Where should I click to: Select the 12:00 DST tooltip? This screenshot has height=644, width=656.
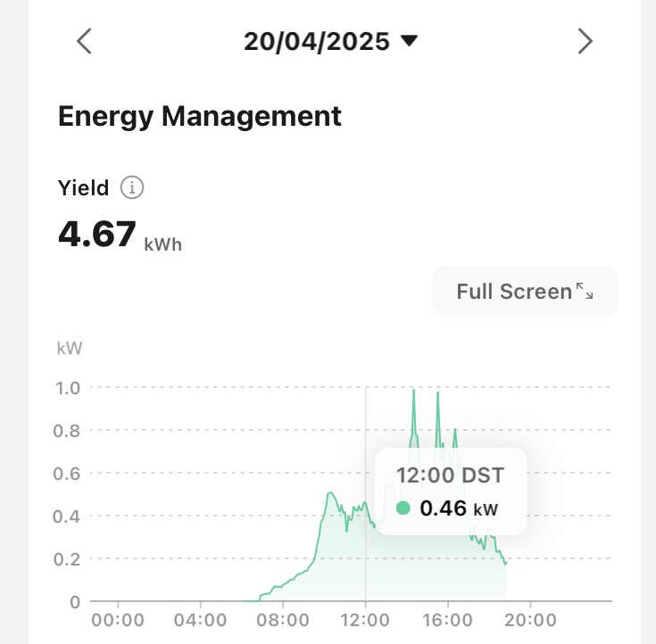450,475
